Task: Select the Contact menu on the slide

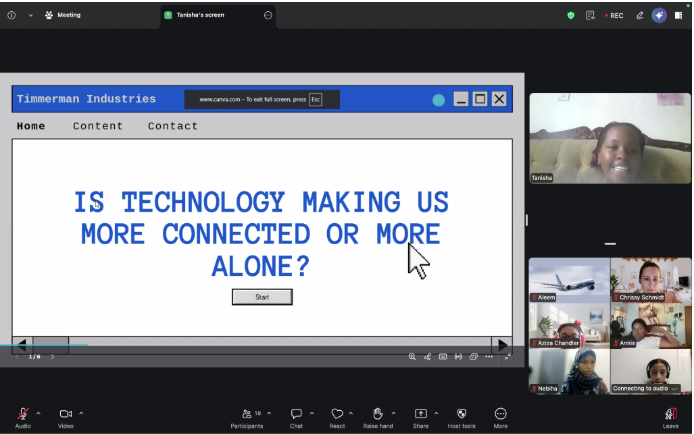Action: 173,126
